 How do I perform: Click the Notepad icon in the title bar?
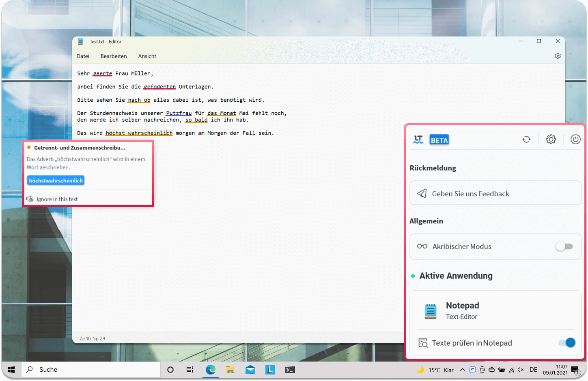coord(80,41)
